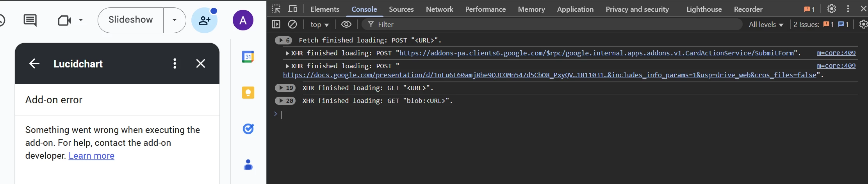Expand the docs.google.com presentation XHR message
Viewport: 868px width, 184px height.
point(287,66)
